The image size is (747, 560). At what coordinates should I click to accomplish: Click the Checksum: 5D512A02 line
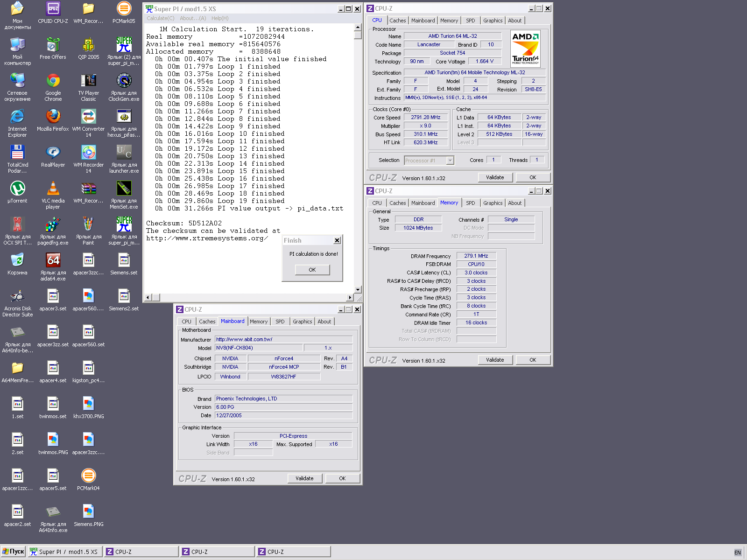(184, 224)
